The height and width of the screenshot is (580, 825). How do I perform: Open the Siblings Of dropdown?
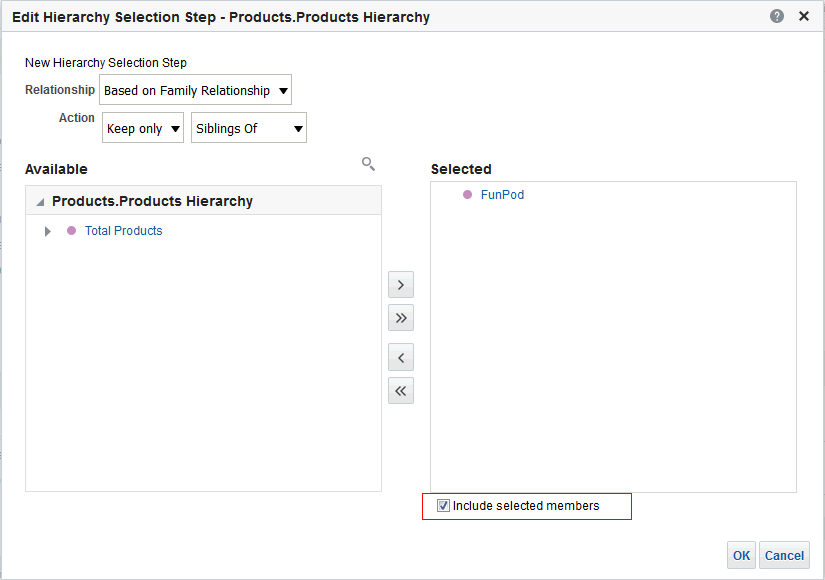tap(249, 128)
